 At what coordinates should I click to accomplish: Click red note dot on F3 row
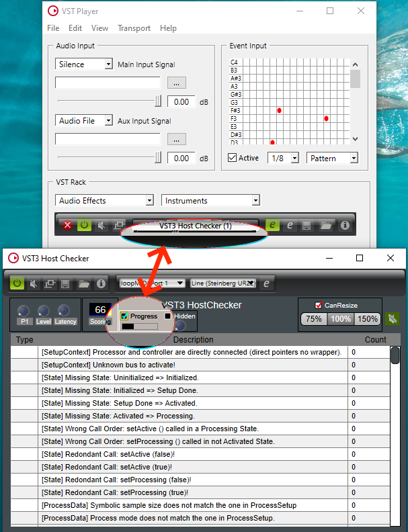[x=326, y=119]
